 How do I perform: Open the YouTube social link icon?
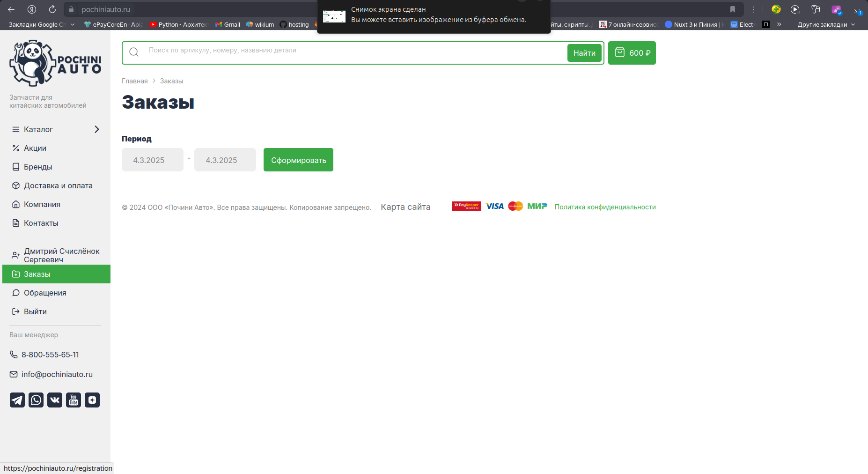coord(74,400)
